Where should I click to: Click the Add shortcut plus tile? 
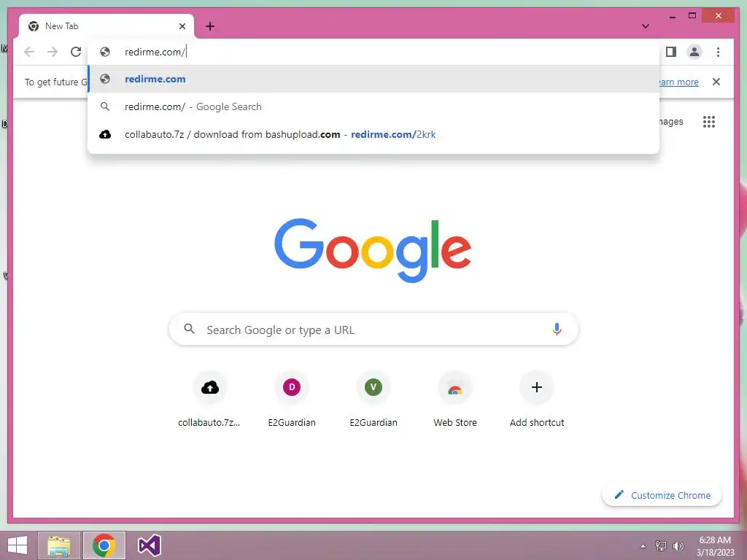537,399
